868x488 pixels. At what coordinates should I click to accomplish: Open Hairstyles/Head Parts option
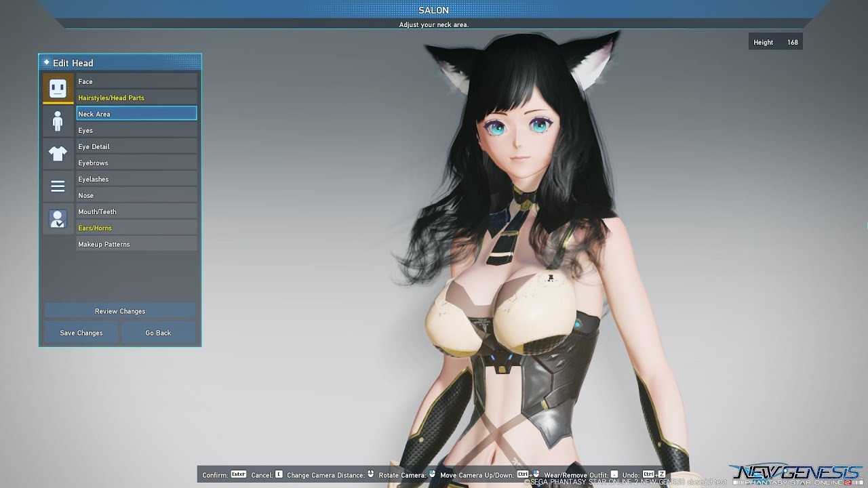(136, 98)
